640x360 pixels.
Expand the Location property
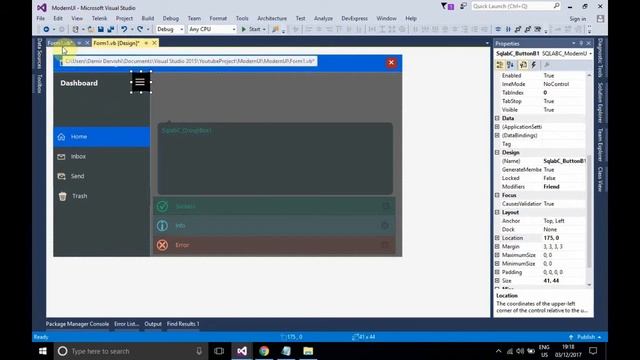[x=497, y=238]
